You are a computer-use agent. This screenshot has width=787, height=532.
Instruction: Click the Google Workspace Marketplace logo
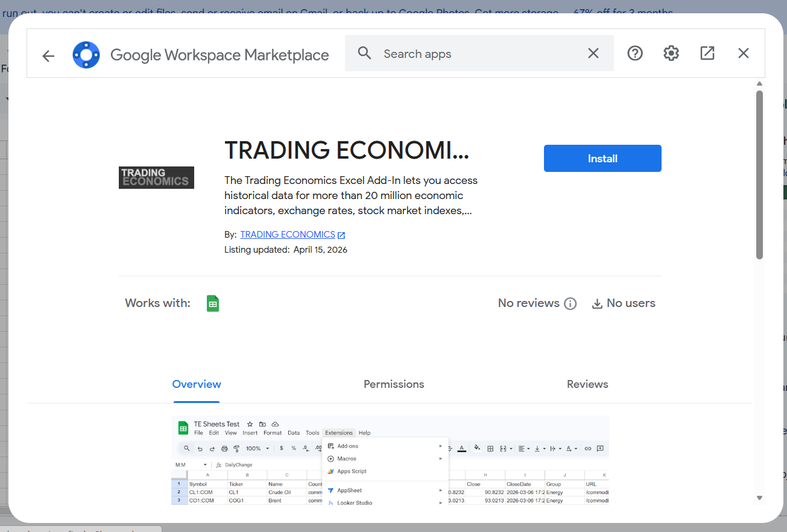(x=86, y=55)
